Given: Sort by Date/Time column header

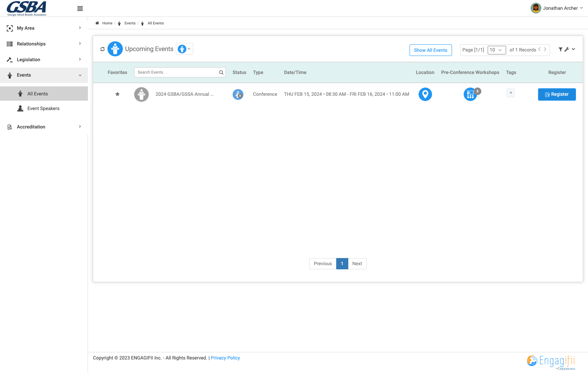Looking at the screenshot, I should pyautogui.click(x=295, y=72).
